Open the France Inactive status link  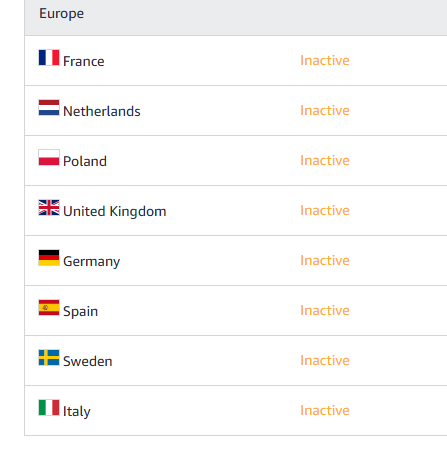click(x=325, y=60)
